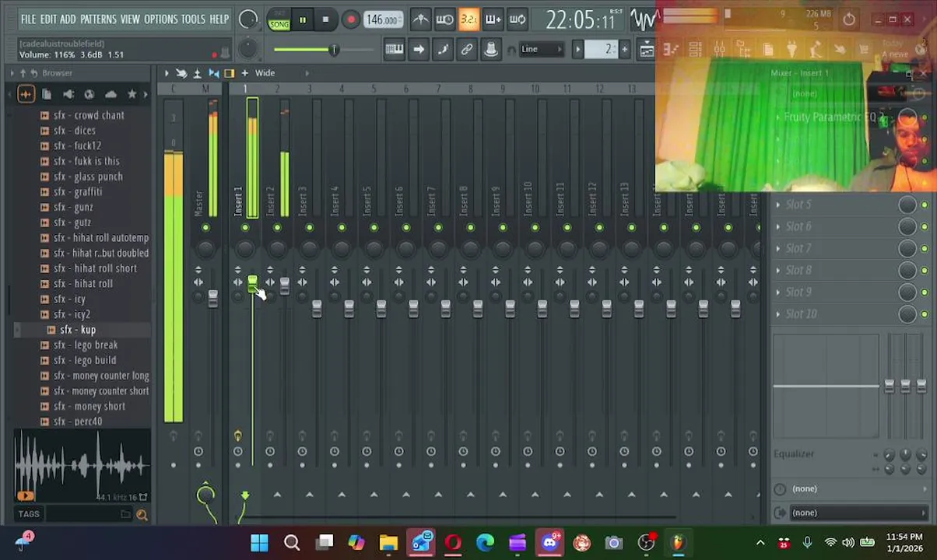The width and height of the screenshot is (937, 560).
Task: Open the FILE menu
Action: pyautogui.click(x=28, y=19)
